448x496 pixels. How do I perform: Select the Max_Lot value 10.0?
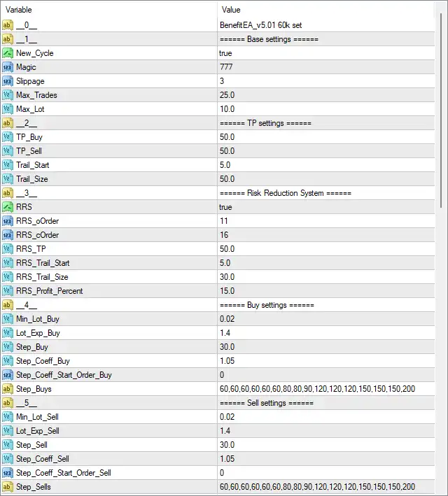[227, 109]
